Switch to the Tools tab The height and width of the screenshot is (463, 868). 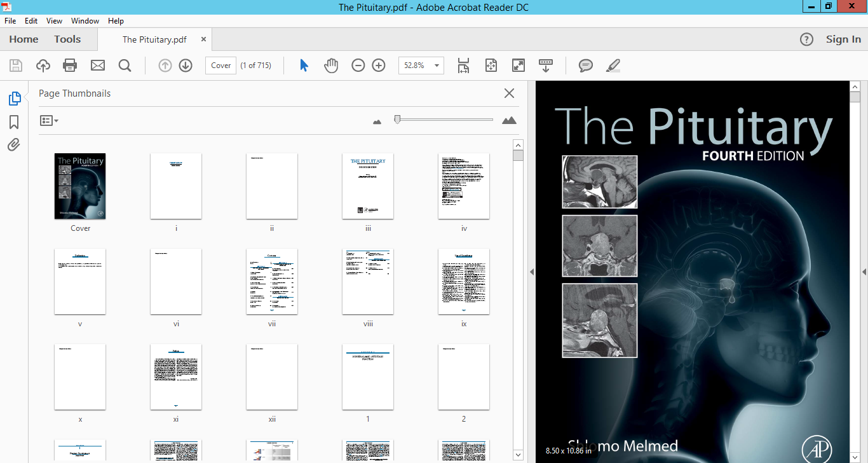click(67, 39)
